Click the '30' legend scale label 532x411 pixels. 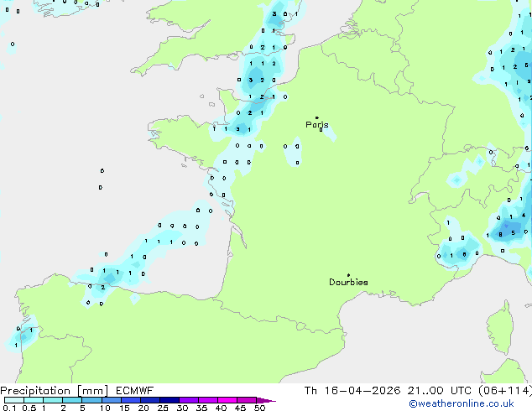point(182,408)
